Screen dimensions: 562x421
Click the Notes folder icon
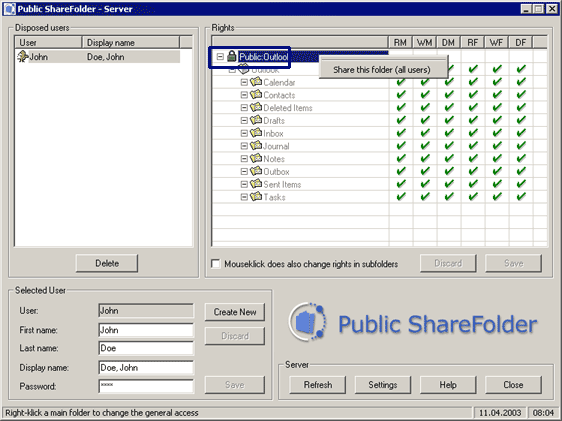256,158
